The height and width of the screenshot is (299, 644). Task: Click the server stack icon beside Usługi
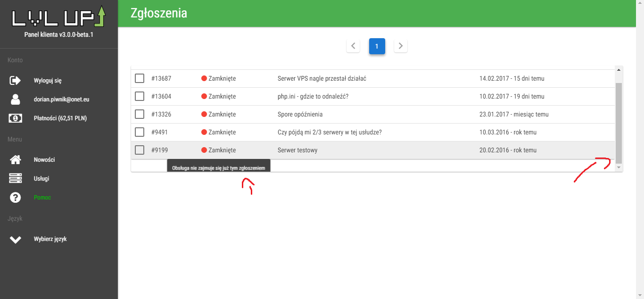point(16,179)
